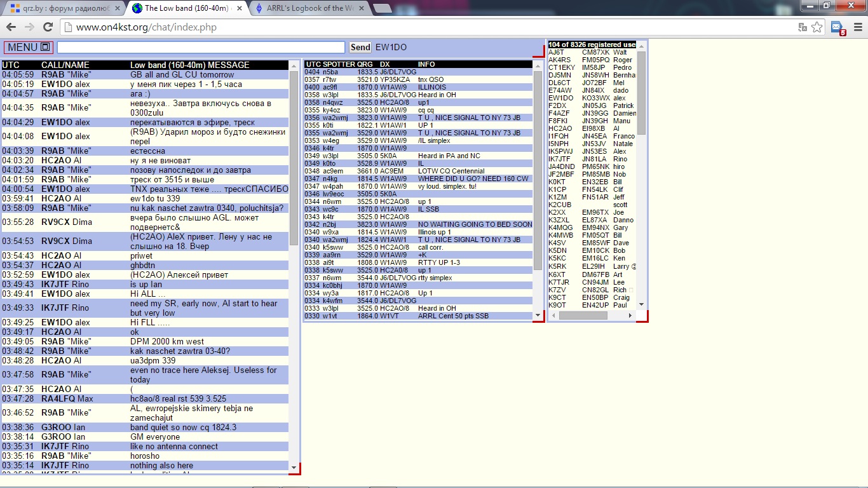This screenshot has height=488, width=868.
Task: Bookmark this page with the star icon
Action: pyautogui.click(x=817, y=27)
